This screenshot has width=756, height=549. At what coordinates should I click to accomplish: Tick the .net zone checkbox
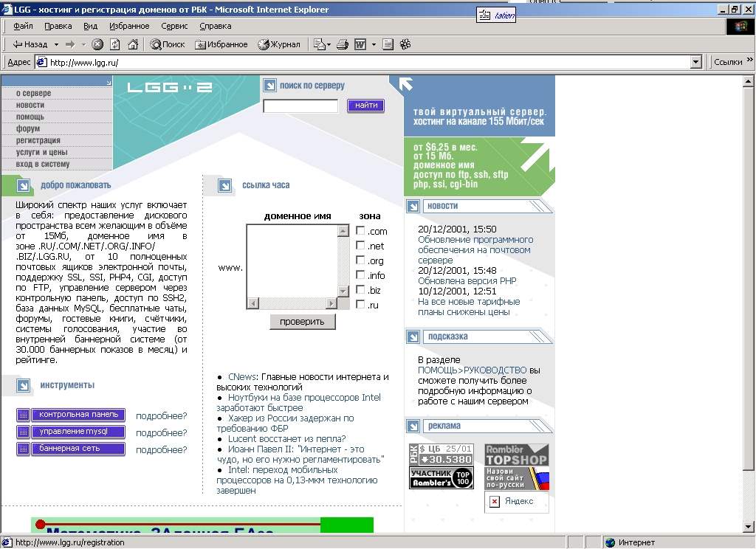coord(360,245)
